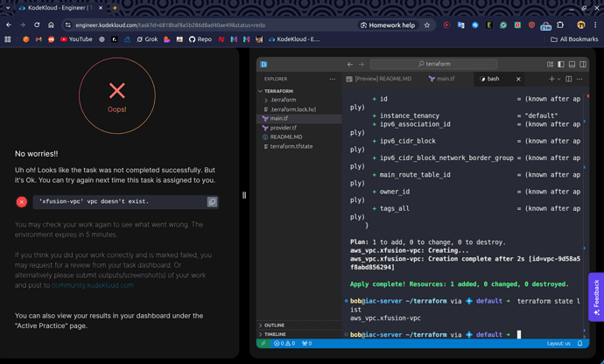
Task: Expand the .terraform folder
Action: (283, 100)
